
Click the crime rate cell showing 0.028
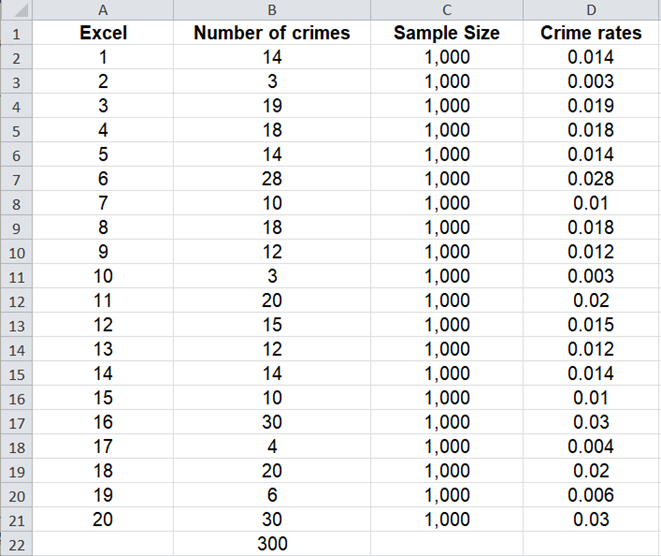[x=590, y=179]
